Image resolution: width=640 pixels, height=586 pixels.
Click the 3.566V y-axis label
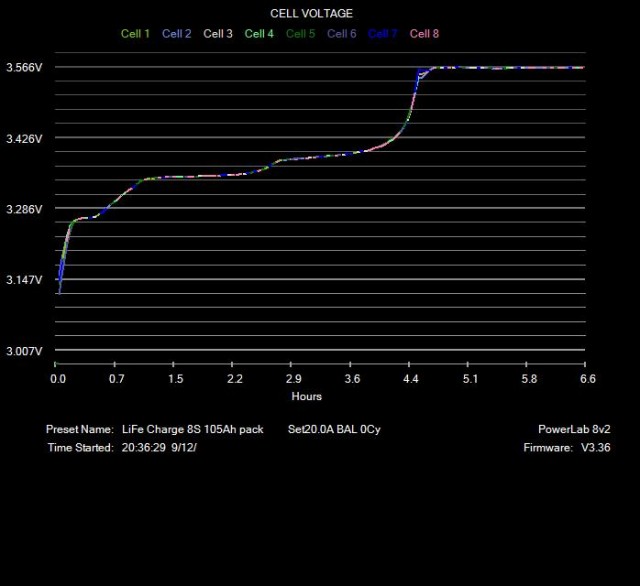[x=25, y=68]
